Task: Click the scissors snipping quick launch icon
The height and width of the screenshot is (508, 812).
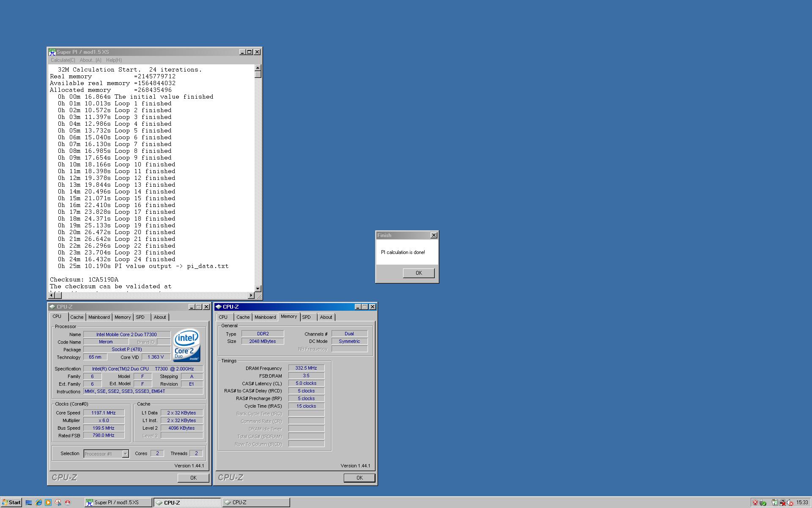Action: coord(58,502)
